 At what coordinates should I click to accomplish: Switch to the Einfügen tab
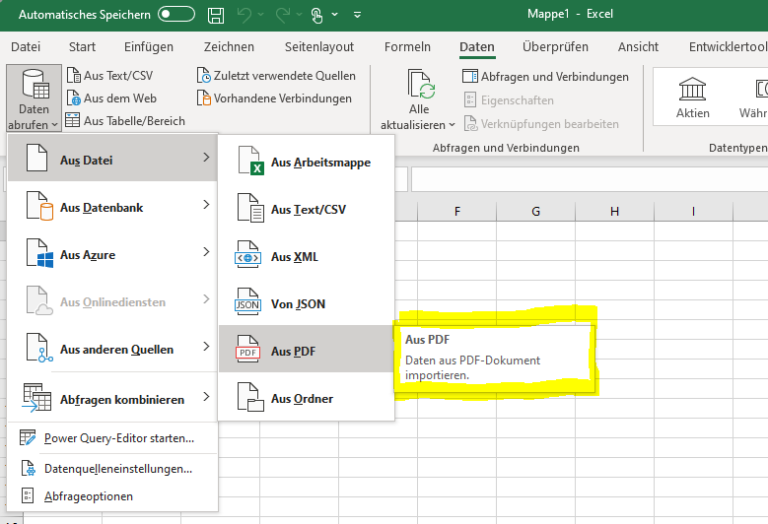tap(148, 47)
